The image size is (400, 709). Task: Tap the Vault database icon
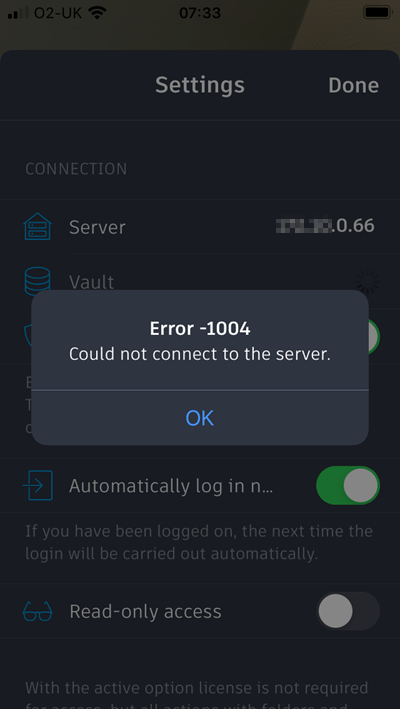(37, 280)
